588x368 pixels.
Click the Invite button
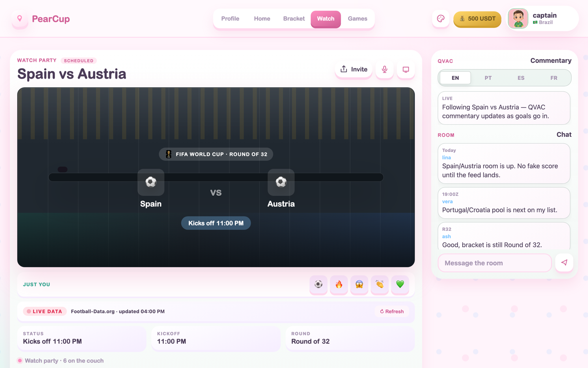pyautogui.click(x=354, y=69)
